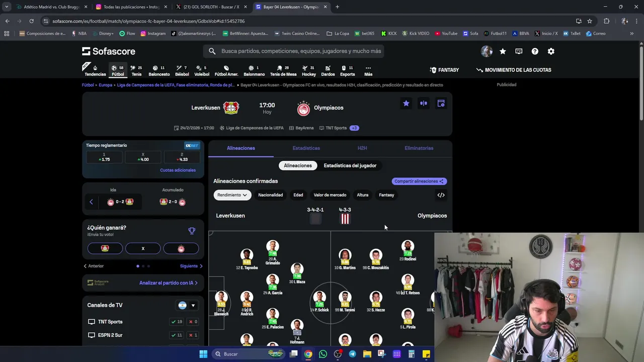Switch to Estadísticas del jugador view
The width and height of the screenshot is (644, 362).
(350, 165)
